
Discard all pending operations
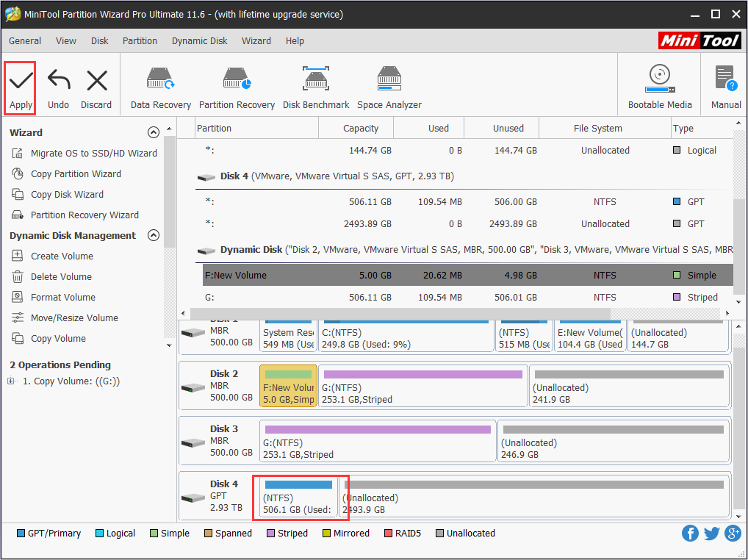96,88
